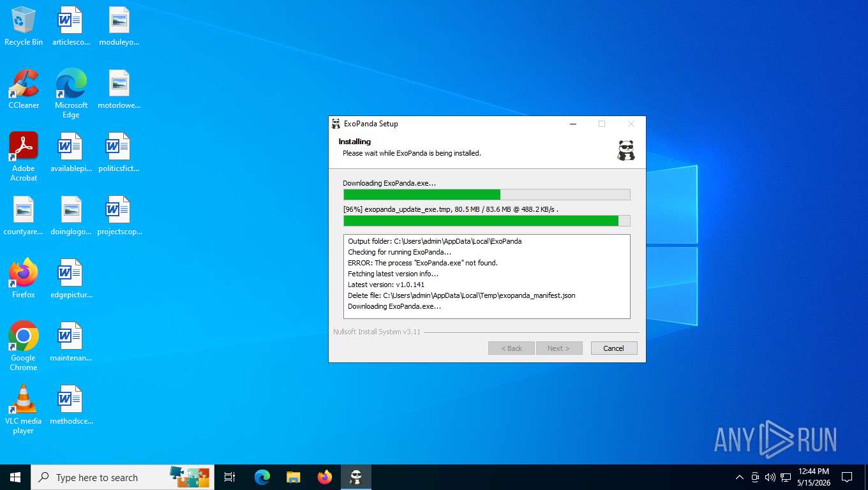This screenshot has width=868, height=490.
Task: Open the Windows Start menu
Action: (15, 477)
